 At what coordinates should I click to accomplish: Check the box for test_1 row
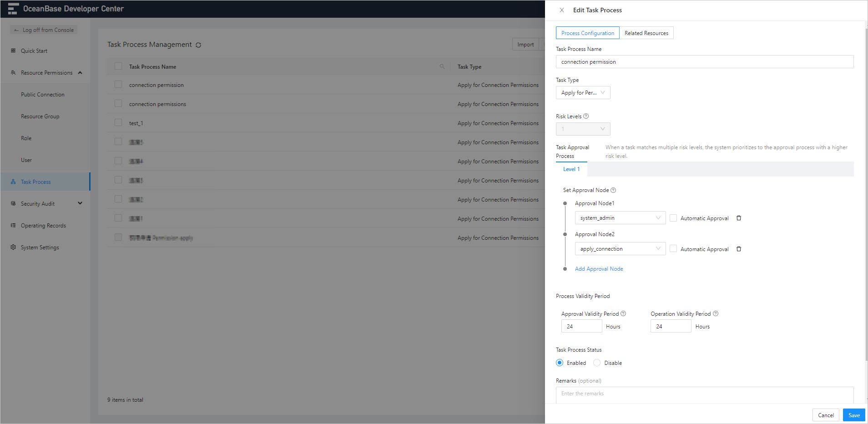pyautogui.click(x=118, y=123)
